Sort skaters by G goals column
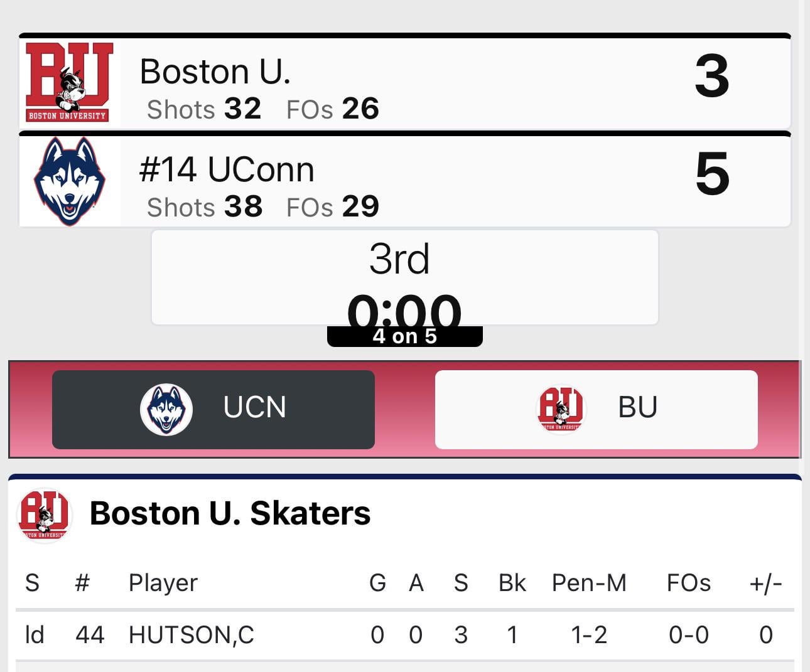Viewport: 810px width, 672px height. (377, 583)
